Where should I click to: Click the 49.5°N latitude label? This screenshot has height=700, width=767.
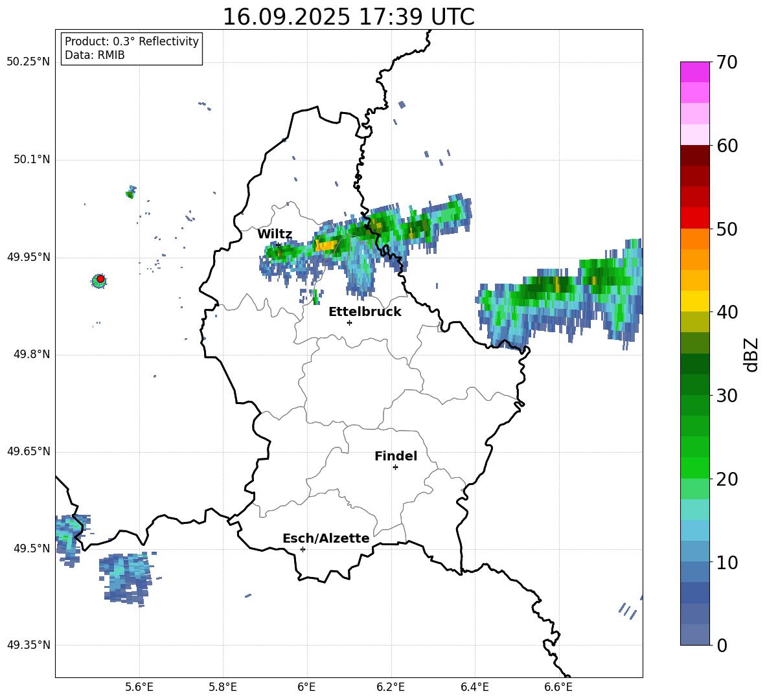click(x=32, y=548)
